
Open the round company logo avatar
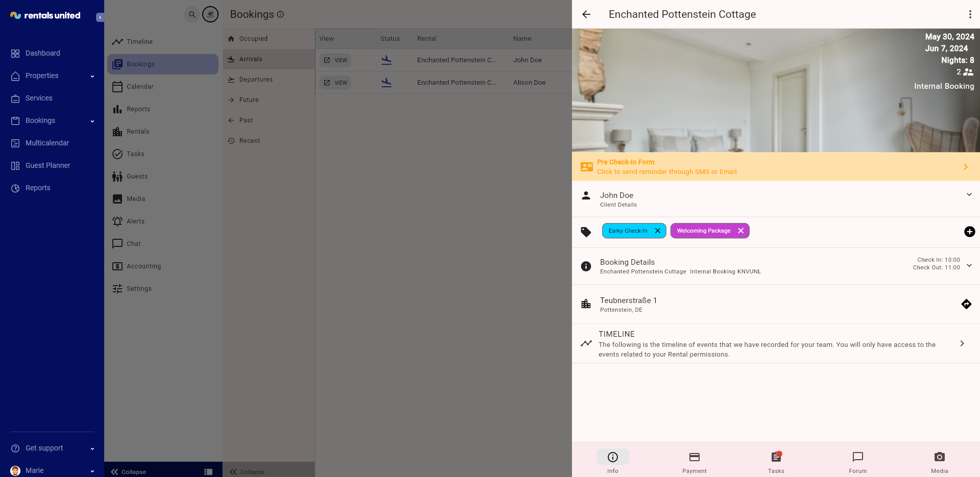coord(210,14)
